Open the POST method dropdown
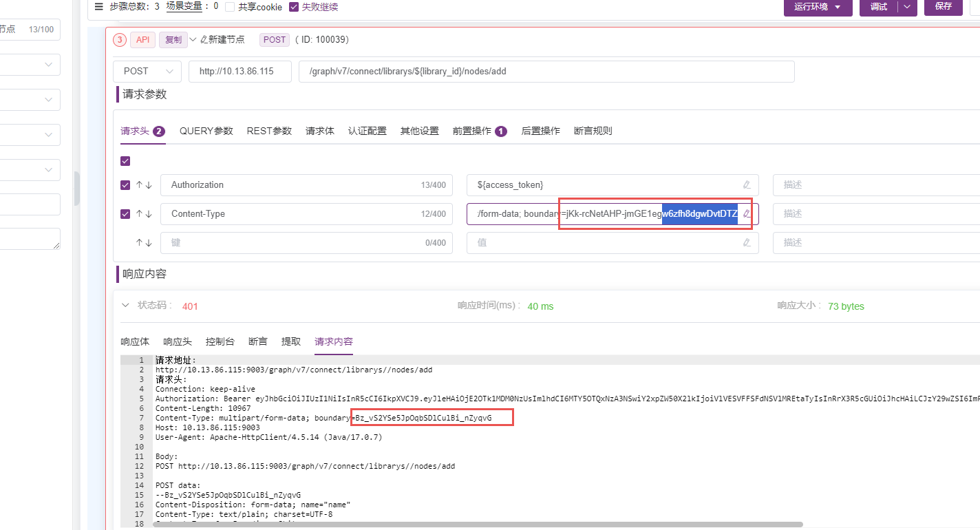980x530 pixels. pyautogui.click(x=147, y=71)
